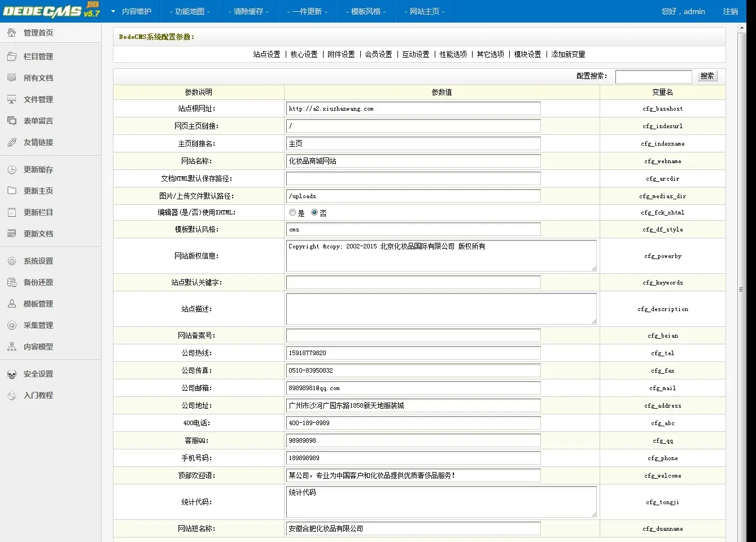Image resolution: width=756 pixels, height=542 pixels.
Task: Click the 统计代码 text area
Action: pos(442,502)
